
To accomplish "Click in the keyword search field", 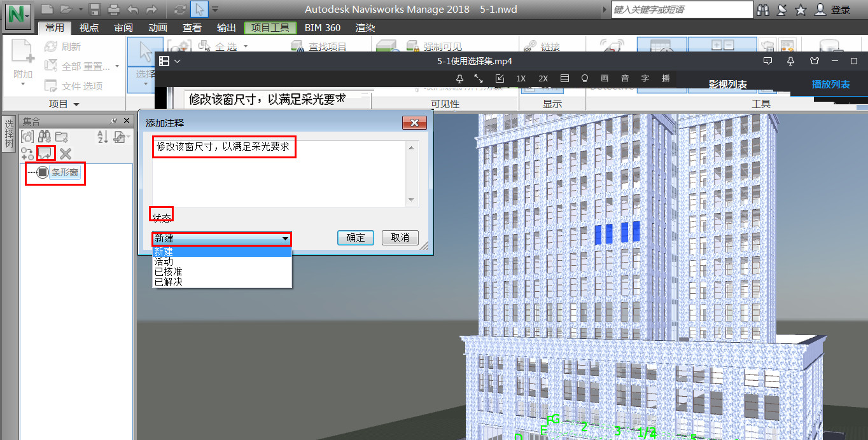I will point(682,10).
